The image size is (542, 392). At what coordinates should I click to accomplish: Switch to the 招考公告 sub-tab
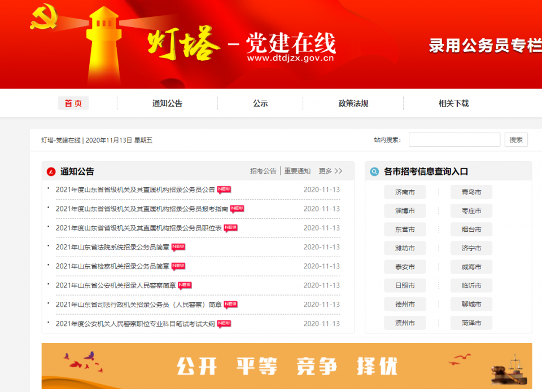pos(264,171)
